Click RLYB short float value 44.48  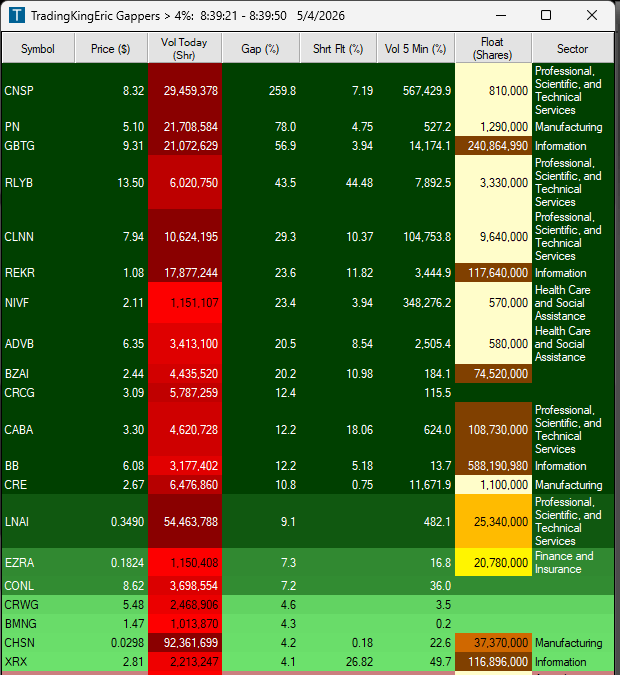click(338, 183)
